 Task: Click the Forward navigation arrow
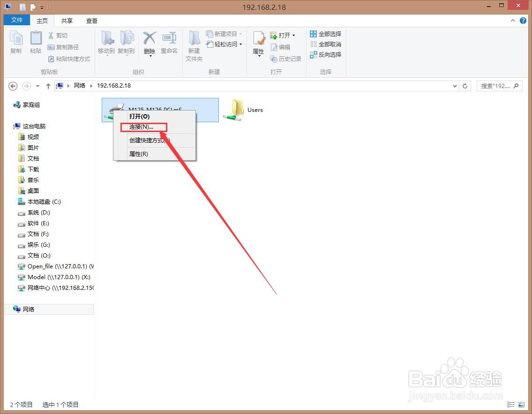(26, 86)
